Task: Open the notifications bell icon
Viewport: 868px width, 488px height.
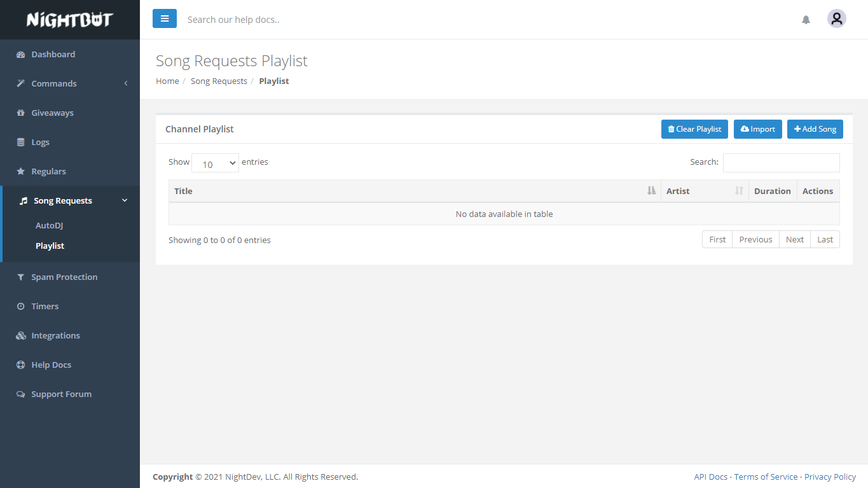Action: [x=806, y=20]
